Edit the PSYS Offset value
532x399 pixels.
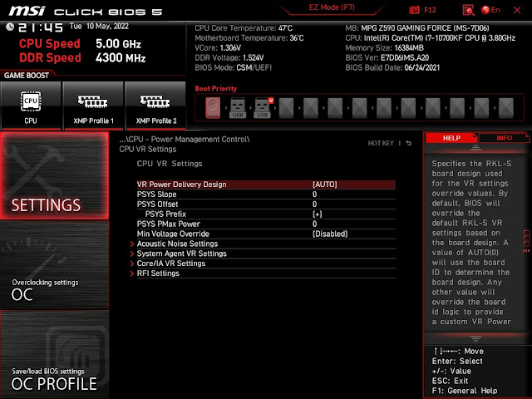tap(266, 204)
